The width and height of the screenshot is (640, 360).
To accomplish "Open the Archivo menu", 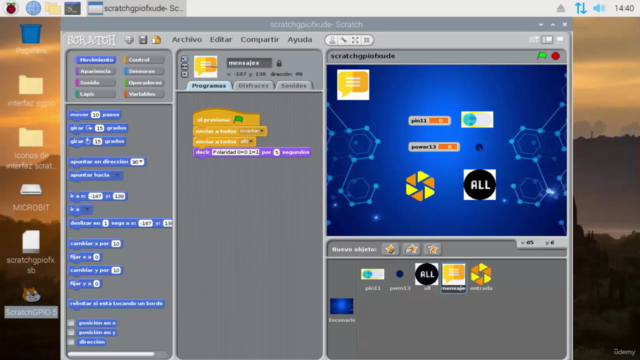I will point(187,40).
